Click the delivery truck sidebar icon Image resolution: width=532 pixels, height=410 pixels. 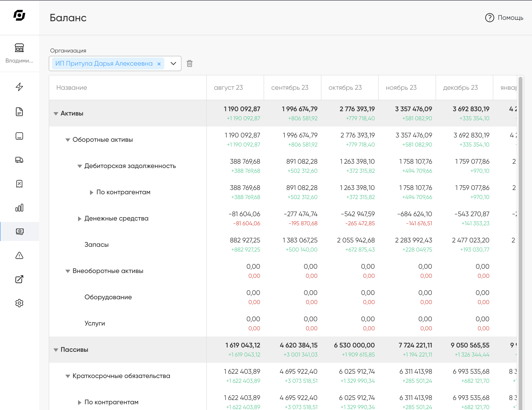[x=19, y=160]
